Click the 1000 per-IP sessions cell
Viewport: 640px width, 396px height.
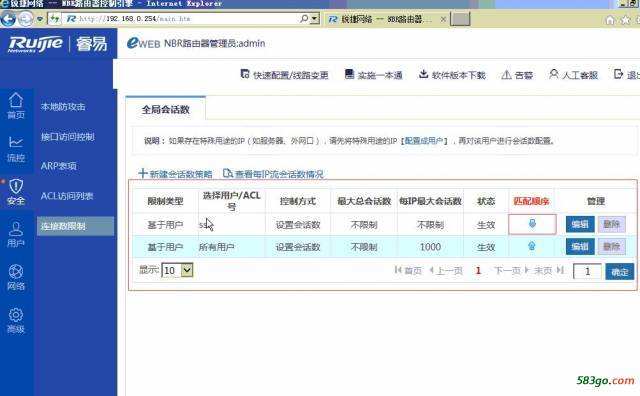[x=430, y=247]
